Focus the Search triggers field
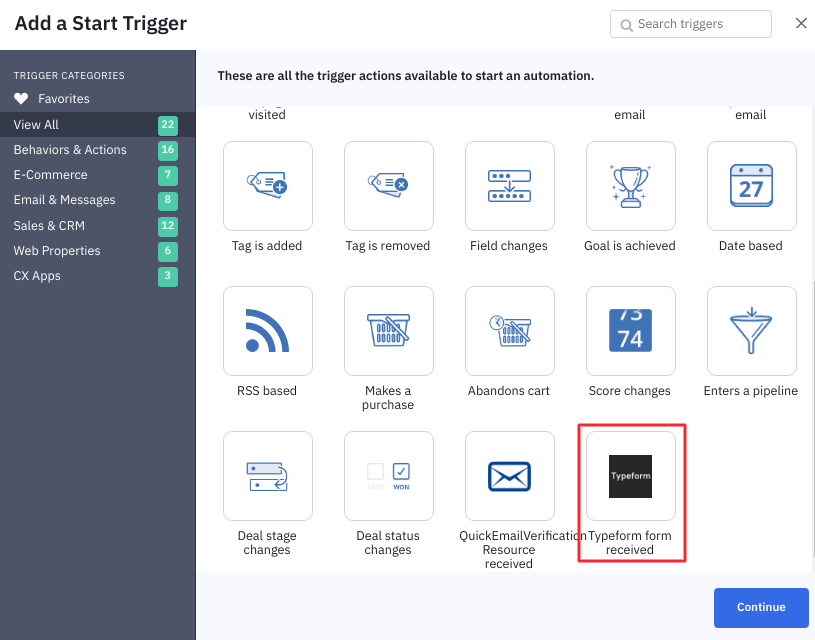The height and width of the screenshot is (640, 815). pos(691,24)
